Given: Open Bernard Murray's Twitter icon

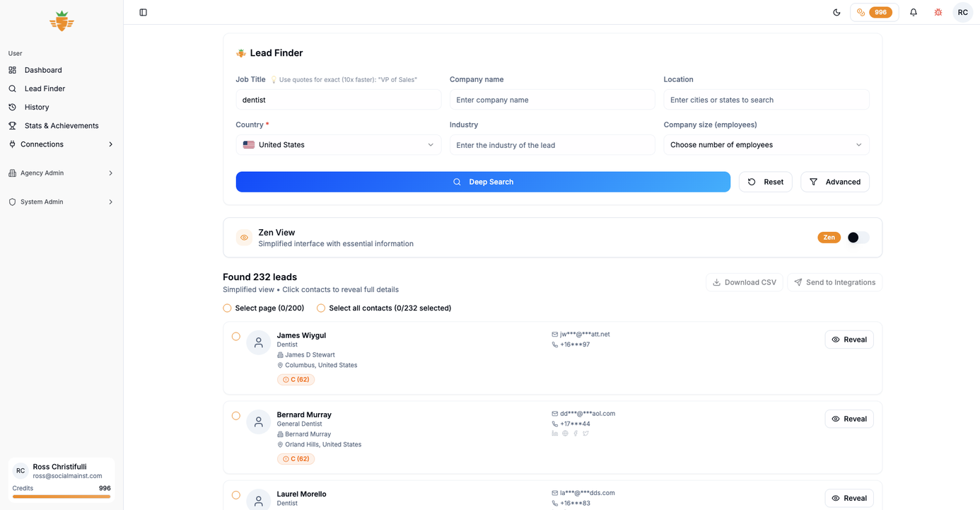Looking at the screenshot, I should (585, 433).
